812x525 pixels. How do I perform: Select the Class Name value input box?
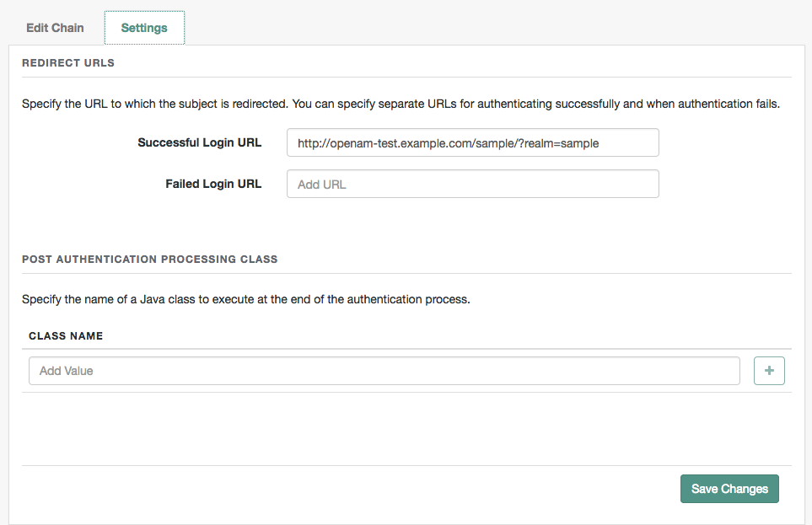click(x=384, y=371)
